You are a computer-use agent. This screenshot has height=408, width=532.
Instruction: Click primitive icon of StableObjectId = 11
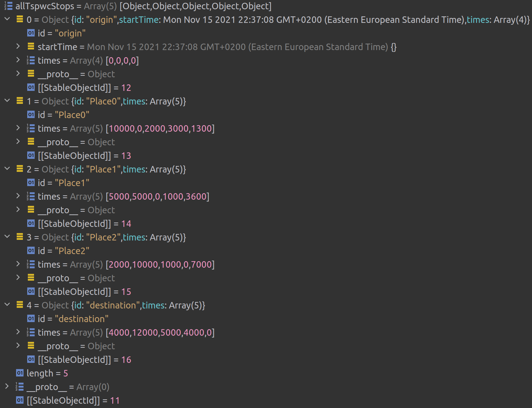click(x=20, y=400)
